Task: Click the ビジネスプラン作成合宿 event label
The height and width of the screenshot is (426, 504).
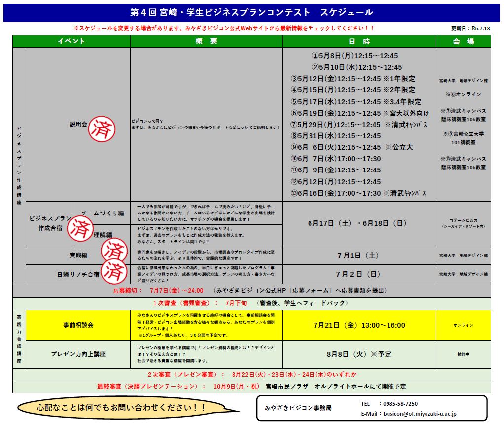Action: [x=50, y=223]
